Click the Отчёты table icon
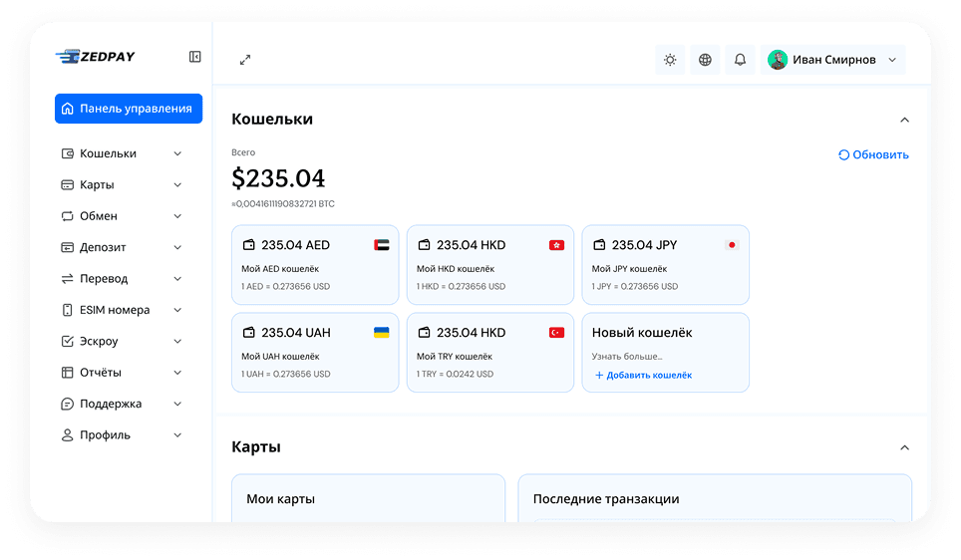 [x=68, y=373]
